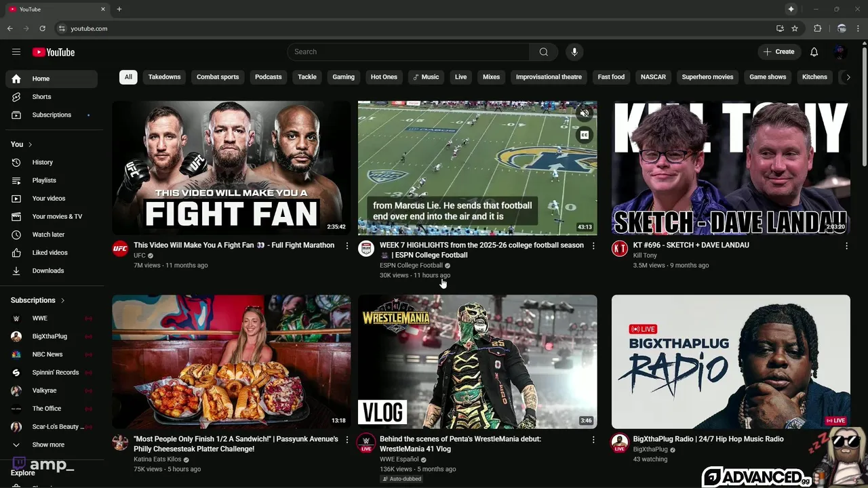This screenshot has height=488, width=868.
Task: Toggle captions on the football preview
Action: [584, 135]
